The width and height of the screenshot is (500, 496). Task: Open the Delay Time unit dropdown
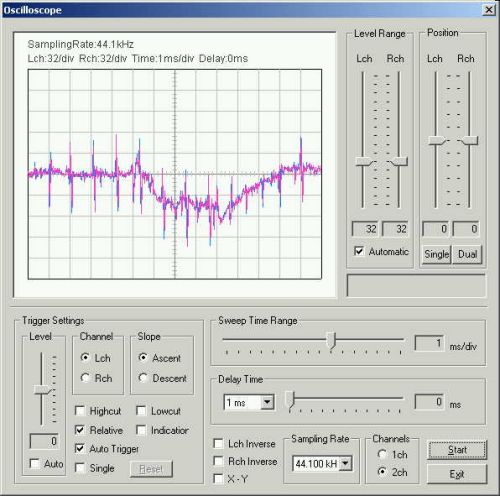pos(267,402)
